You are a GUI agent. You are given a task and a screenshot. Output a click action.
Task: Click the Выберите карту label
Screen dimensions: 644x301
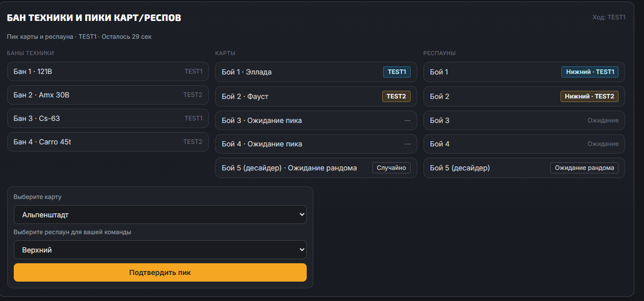(38, 197)
